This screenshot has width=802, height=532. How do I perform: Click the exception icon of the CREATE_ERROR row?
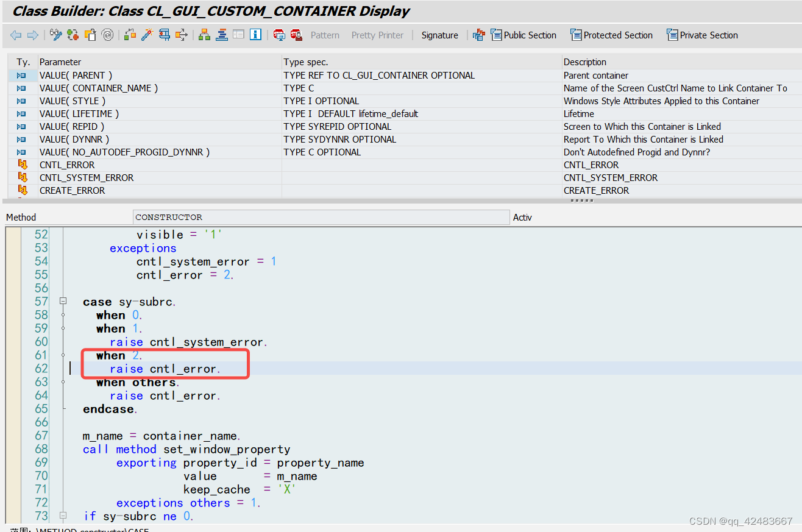(23, 191)
